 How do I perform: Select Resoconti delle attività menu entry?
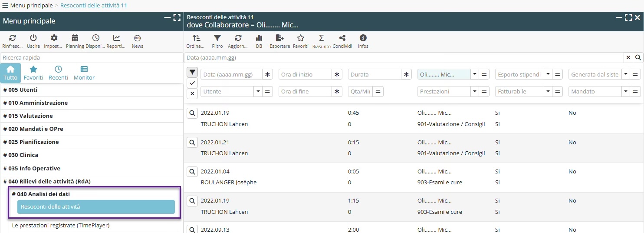(x=96, y=207)
